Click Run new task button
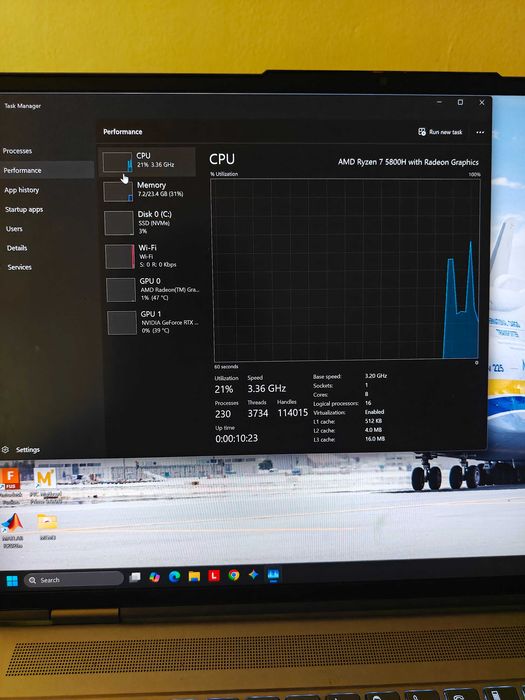The width and height of the screenshot is (525, 700). (x=440, y=132)
